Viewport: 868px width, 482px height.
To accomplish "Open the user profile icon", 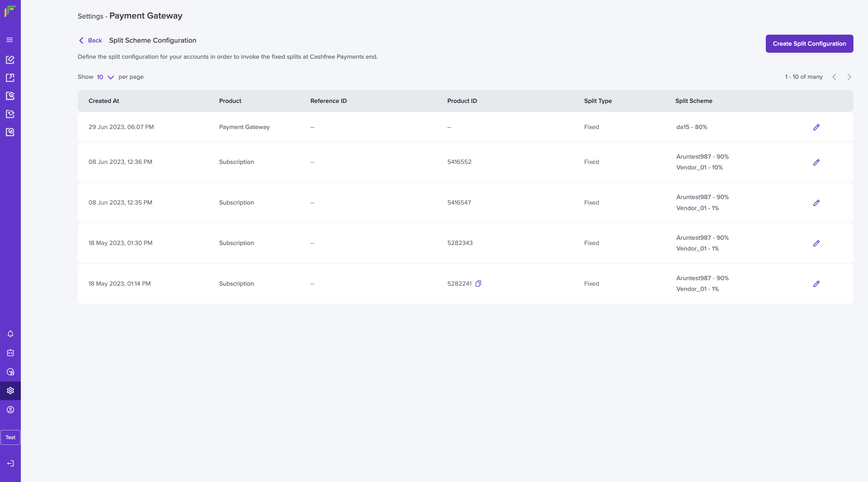I will (11, 410).
